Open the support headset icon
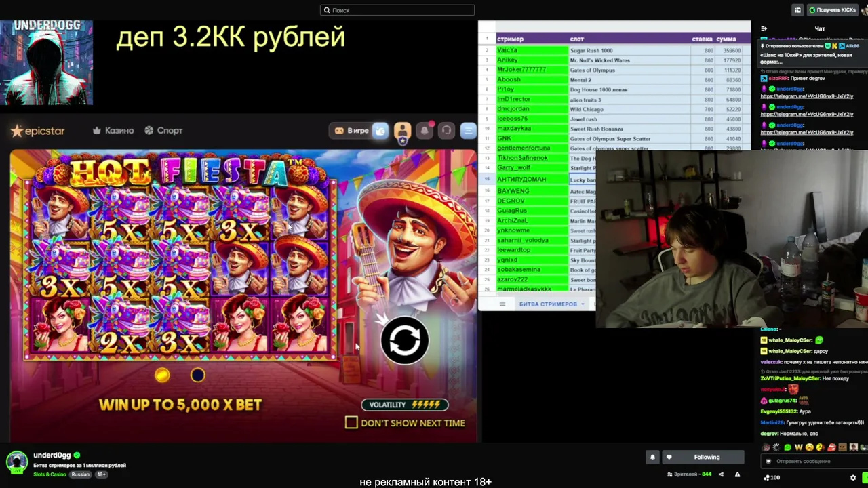This screenshot has height=488, width=868. click(446, 131)
